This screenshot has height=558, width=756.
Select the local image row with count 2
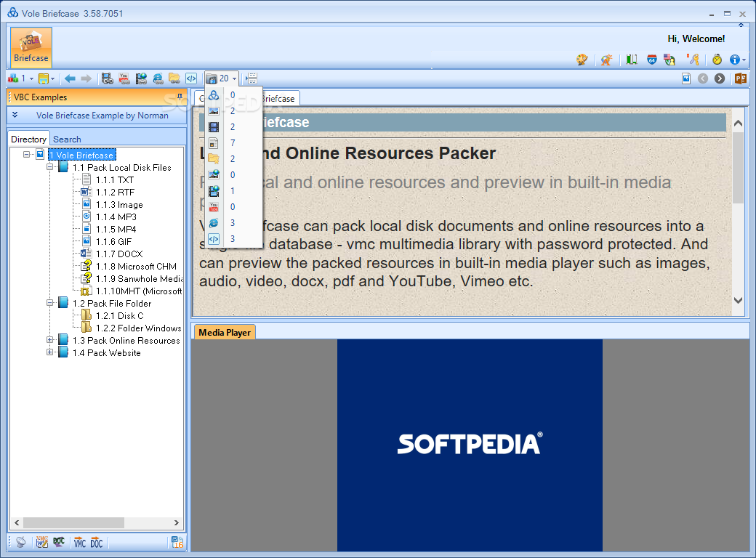pos(234,111)
